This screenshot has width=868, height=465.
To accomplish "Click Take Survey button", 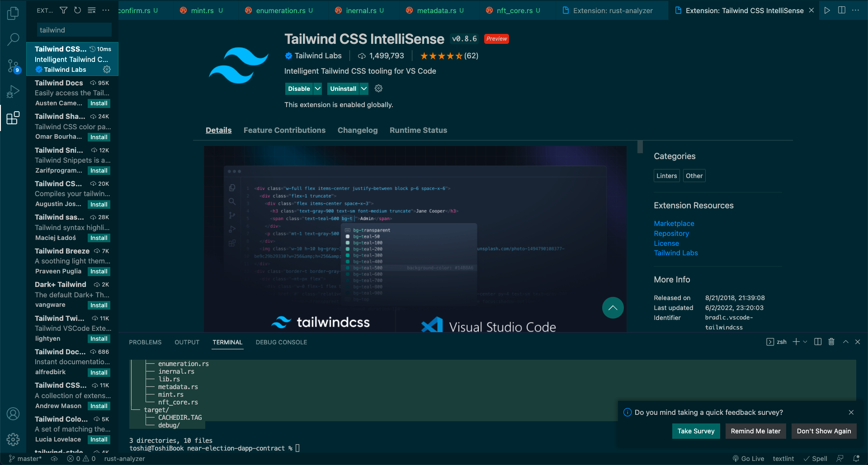I will coord(696,431).
